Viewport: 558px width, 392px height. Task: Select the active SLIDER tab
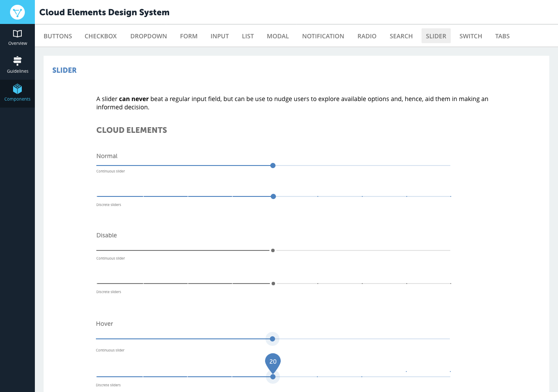(436, 36)
